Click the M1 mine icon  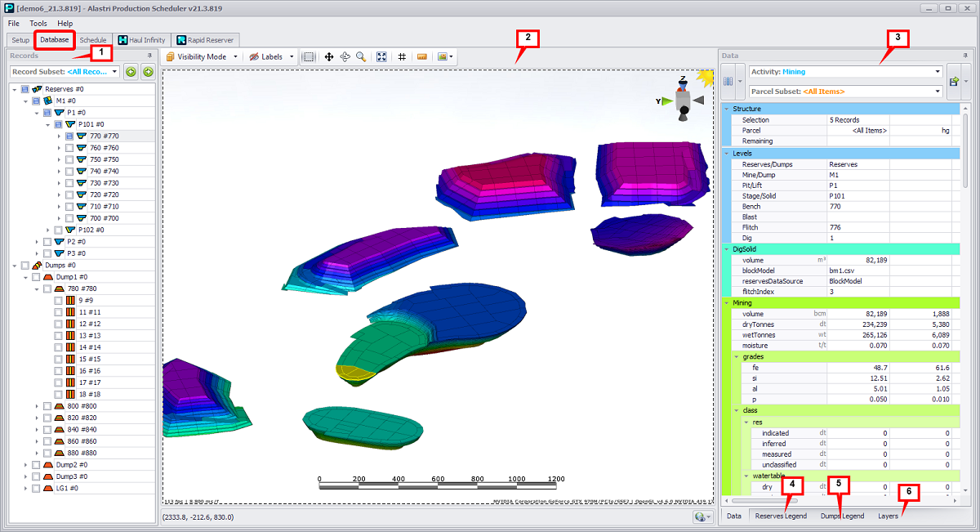(x=49, y=101)
